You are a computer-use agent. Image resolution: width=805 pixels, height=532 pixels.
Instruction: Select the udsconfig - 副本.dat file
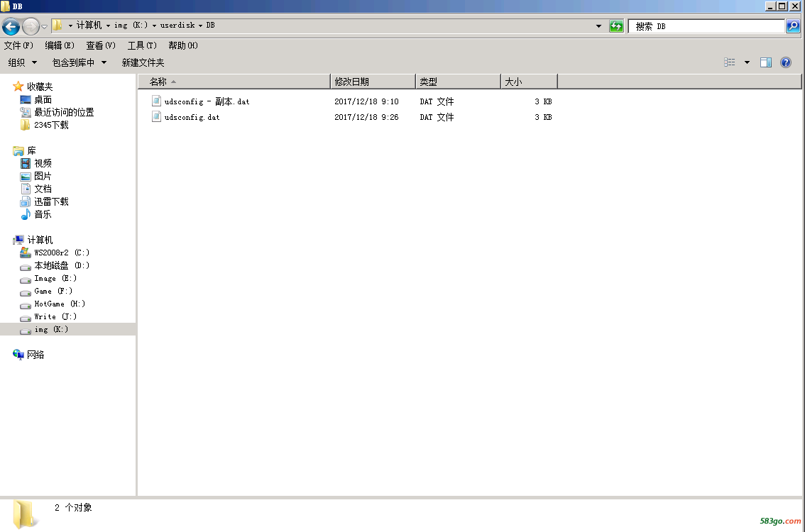click(207, 101)
